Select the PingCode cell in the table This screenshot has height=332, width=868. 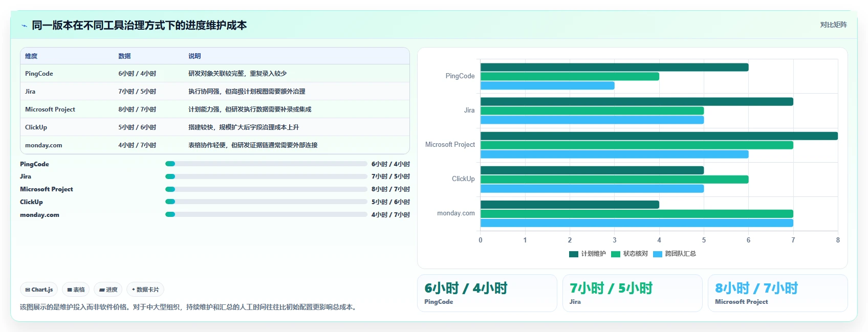39,74
